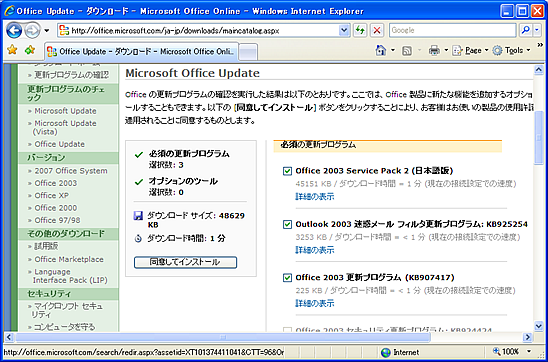Open the Print options dropdown arrow
The image size is (548, 362).
click(446, 51)
